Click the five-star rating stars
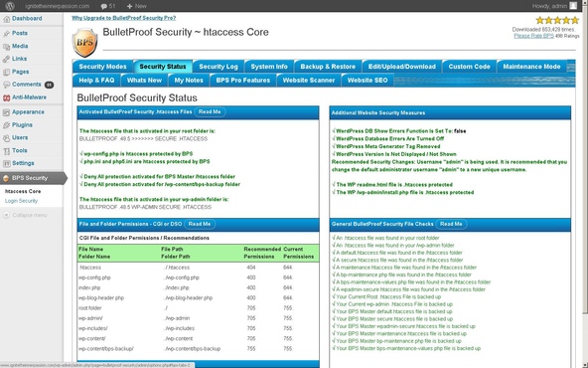 tap(557, 20)
